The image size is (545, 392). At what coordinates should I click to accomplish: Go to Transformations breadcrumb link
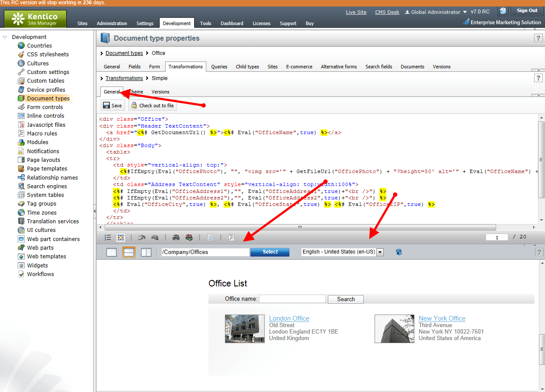124,78
